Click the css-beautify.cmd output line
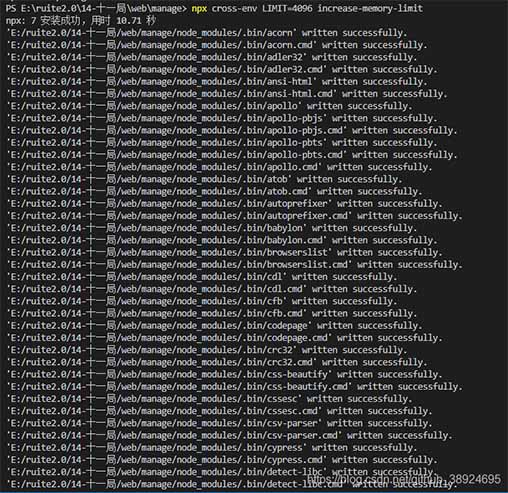Viewport: 508px width, 493px height. click(235, 387)
